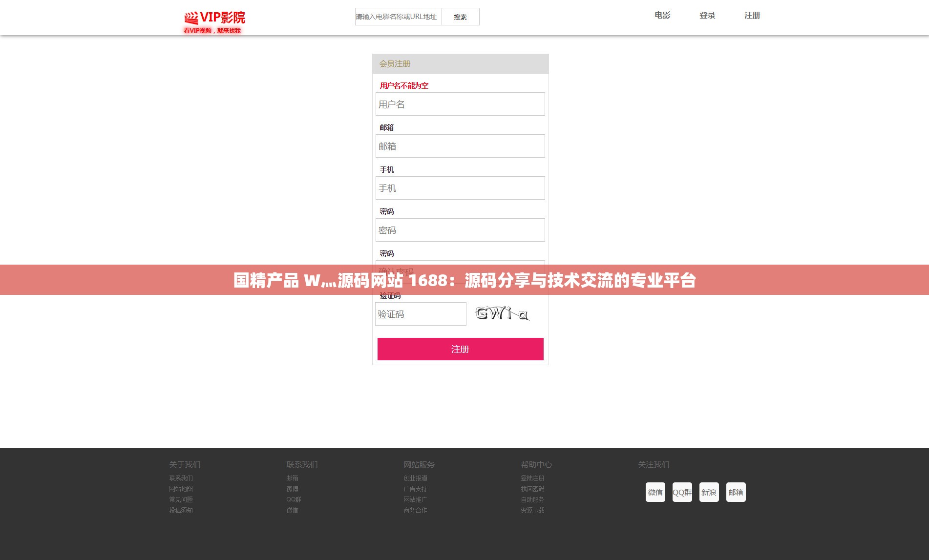
Task: Click the 邮箱 mail icon in the footer
Action: pyautogui.click(x=736, y=492)
